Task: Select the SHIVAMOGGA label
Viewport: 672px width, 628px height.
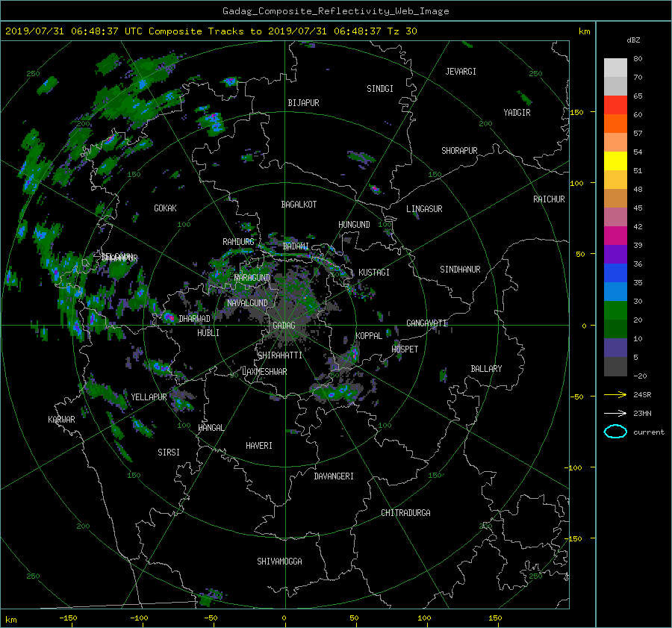Action: 279,562
